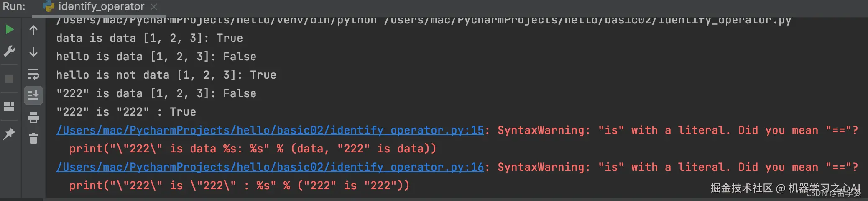Click Up the Stack Trace arrow
The height and width of the screenshot is (201, 868).
click(33, 30)
